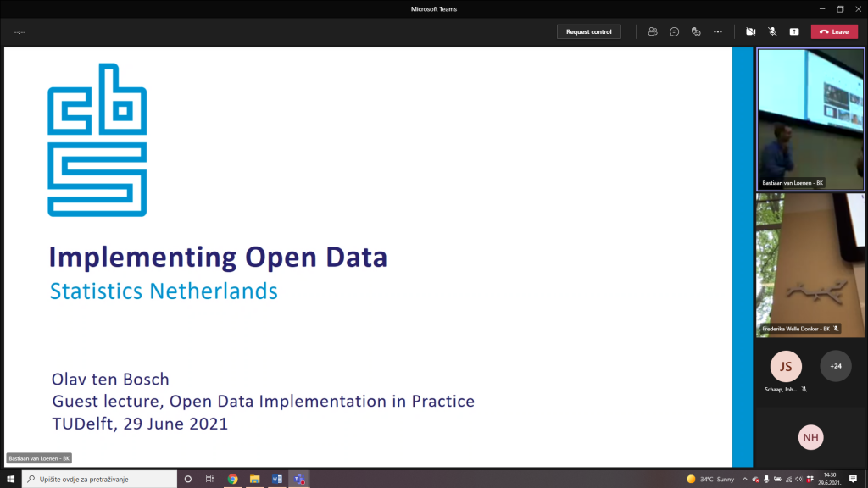This screenshot has width=868, height=488.
Task: Click the Request control button
Action: [589, 31]
